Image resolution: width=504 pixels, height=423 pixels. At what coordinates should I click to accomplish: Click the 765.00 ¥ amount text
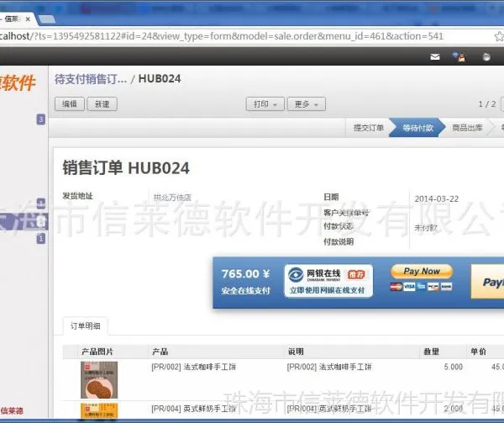(246, 274)
